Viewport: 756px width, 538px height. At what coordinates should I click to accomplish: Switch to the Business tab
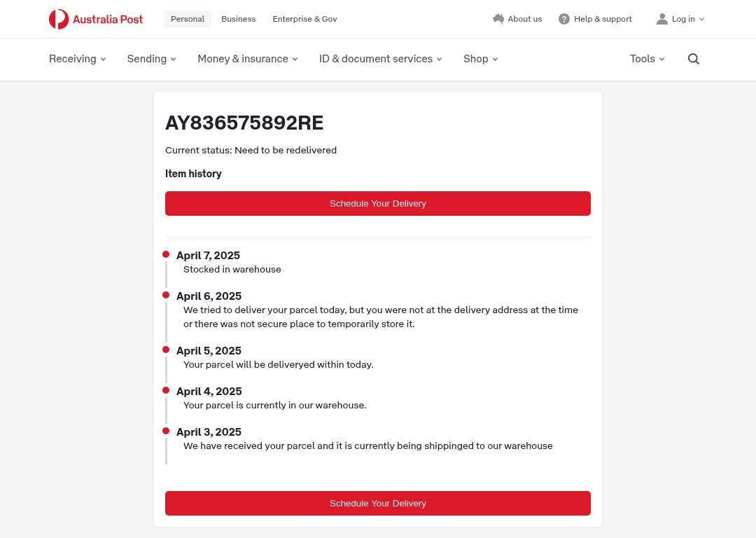(x=239, y=19)
